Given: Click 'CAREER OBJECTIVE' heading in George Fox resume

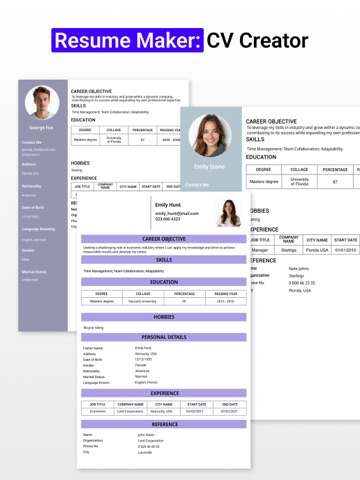Looking at the screenshot, I should (x=91, y=91).
